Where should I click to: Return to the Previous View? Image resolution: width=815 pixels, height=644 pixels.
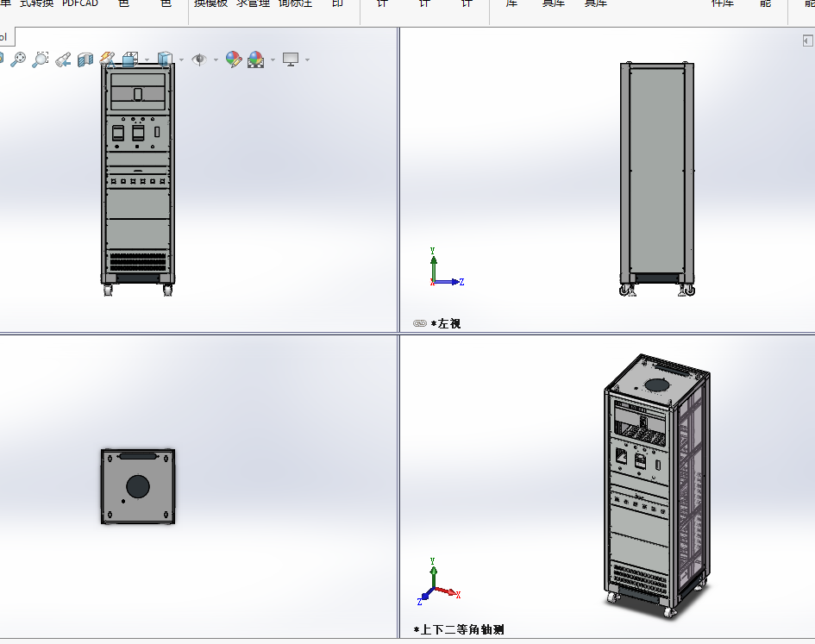pos(63,59)
